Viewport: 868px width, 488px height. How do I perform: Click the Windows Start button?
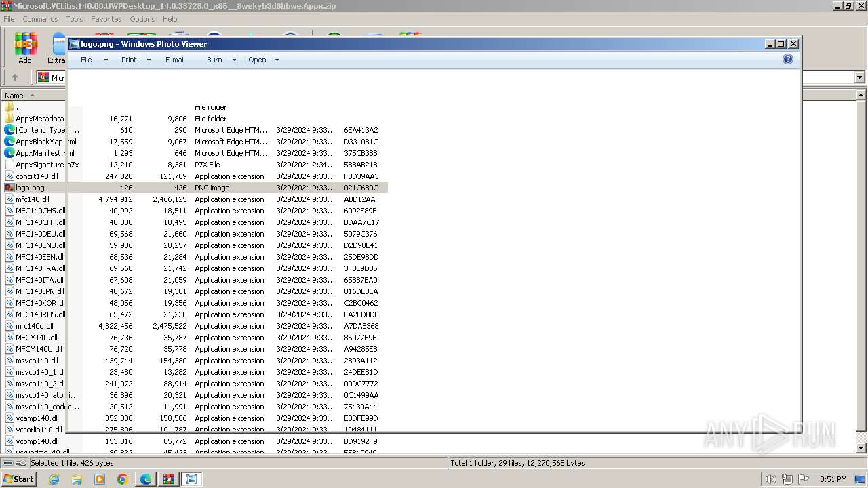click(x=18, y=479)
